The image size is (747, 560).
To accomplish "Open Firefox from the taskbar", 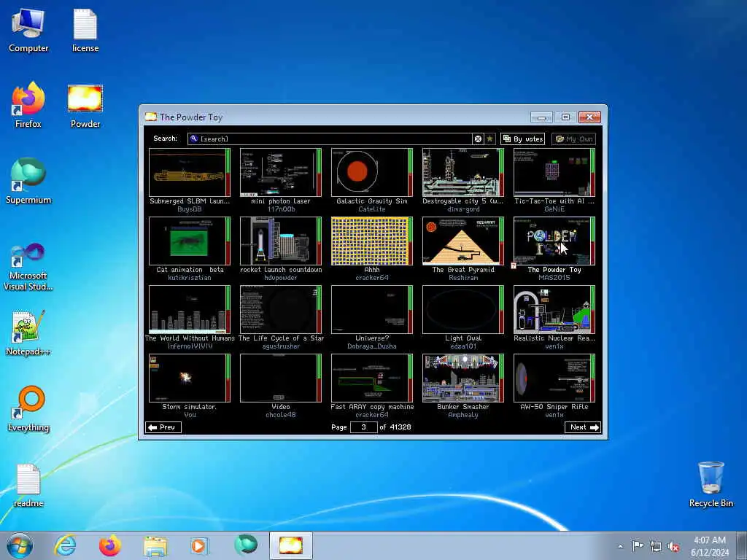I will pos(109,545).
